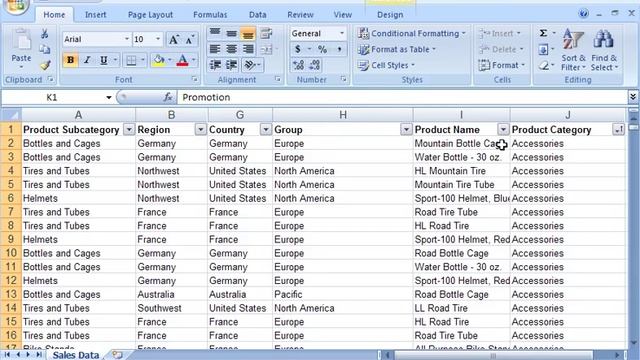Click the Merge and Center icon
640x360 pixels.
point(266,49)
